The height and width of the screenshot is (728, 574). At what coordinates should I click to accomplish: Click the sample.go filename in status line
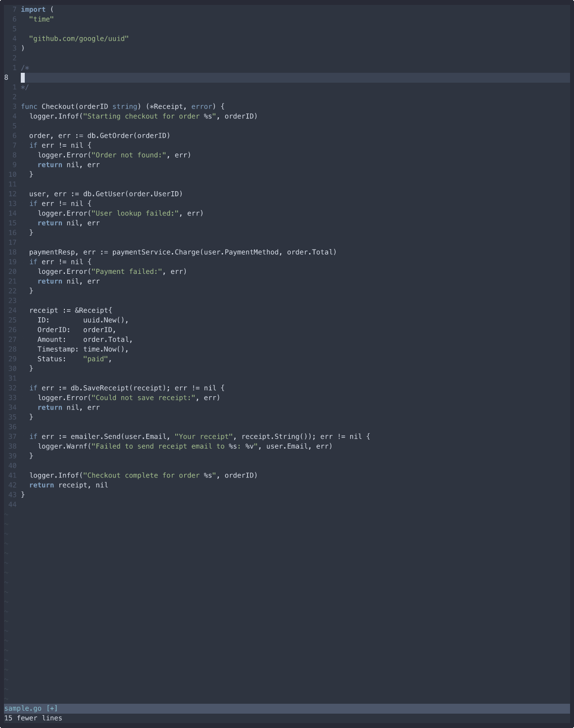(x=23, y=708)
